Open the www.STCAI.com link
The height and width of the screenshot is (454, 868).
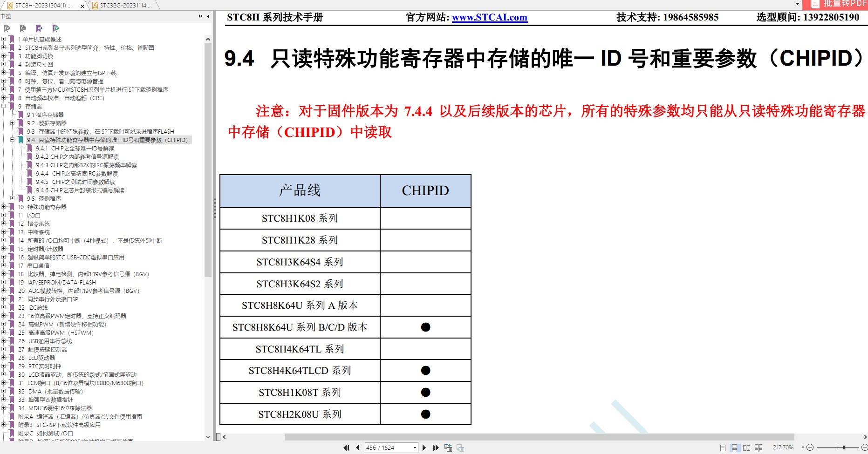click(489, 17)
